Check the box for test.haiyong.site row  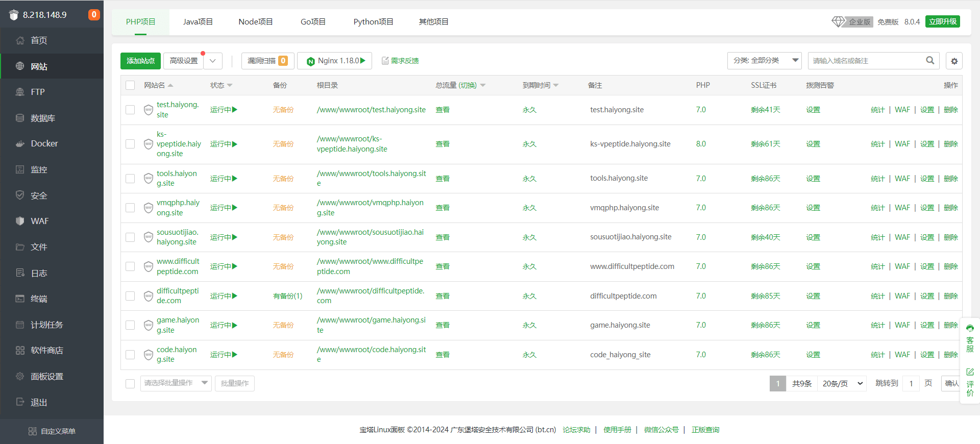pos(130,110)
